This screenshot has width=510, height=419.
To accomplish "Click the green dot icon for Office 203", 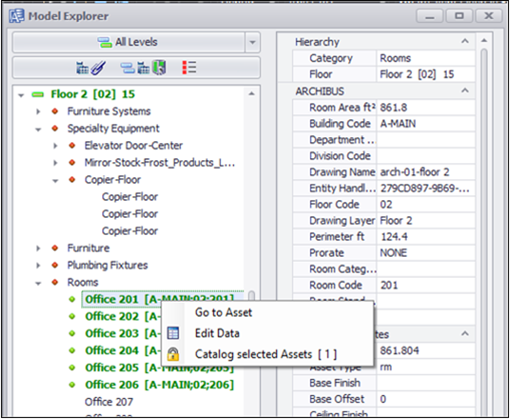I will point(72,333).
